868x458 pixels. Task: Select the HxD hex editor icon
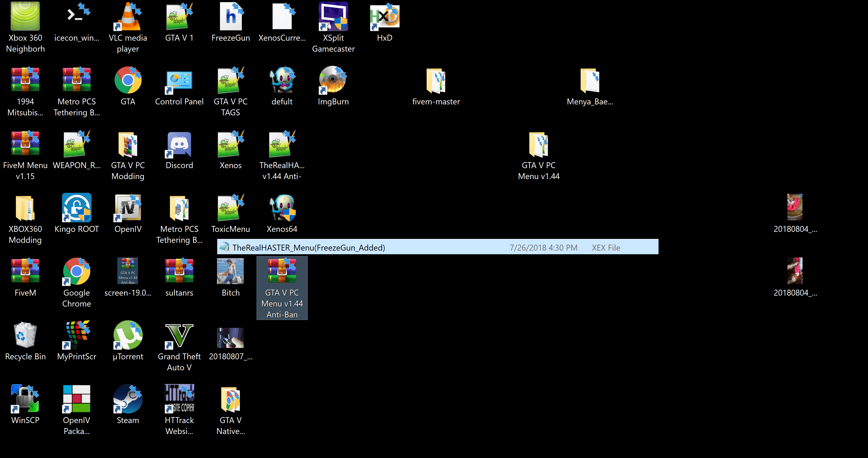pos(384,17)
